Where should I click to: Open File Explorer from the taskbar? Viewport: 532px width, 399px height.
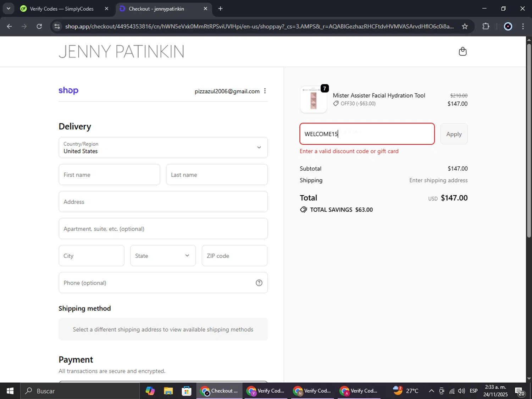tap(168, 391)
